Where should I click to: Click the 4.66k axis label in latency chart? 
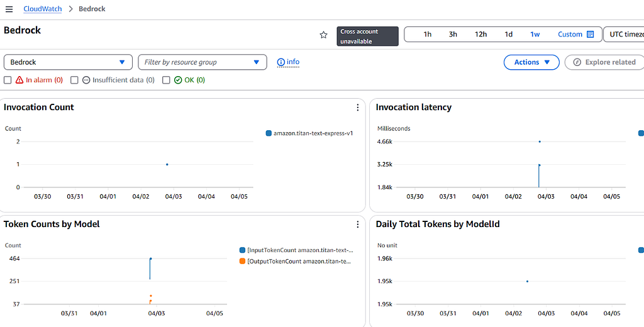pos(386,141)
